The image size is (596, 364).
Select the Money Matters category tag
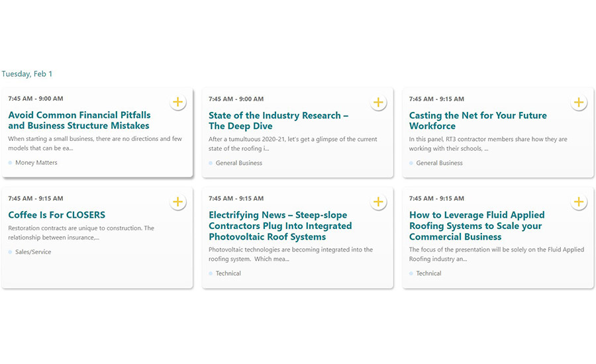36,163
